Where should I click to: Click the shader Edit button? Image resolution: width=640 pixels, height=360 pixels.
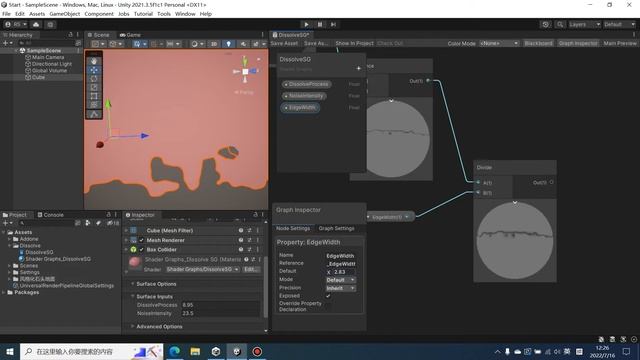(x=251, y=269)
